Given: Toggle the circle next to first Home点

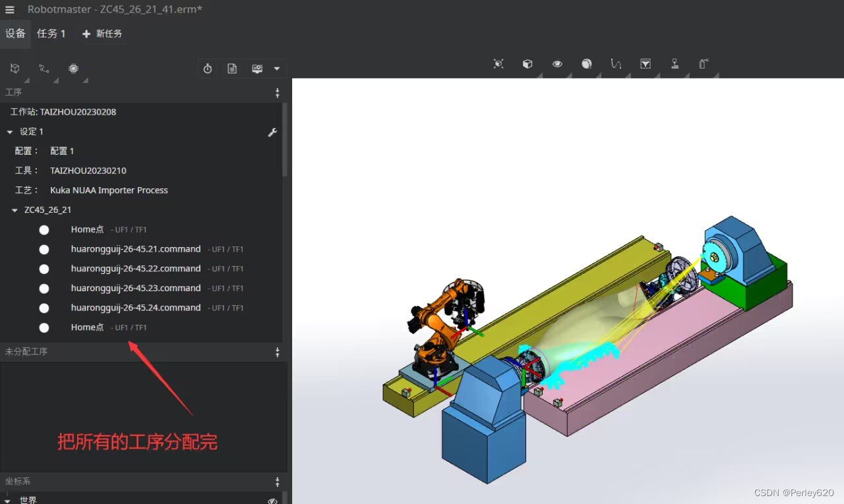Looking at the screenshot, I should tap(44, 230).
